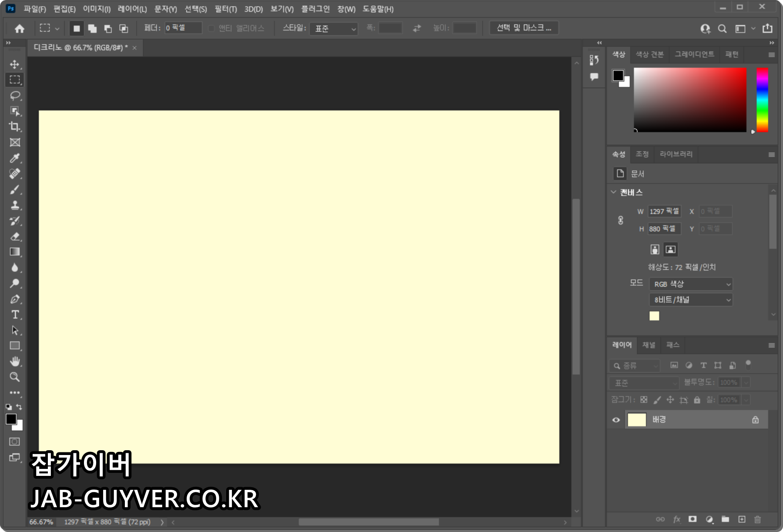Select the Crop tool

point(15,127)
